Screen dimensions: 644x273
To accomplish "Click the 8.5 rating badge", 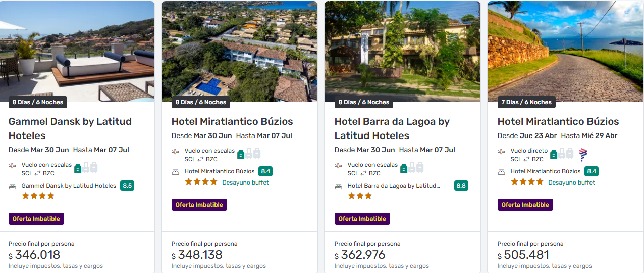I will click(127, 186).
